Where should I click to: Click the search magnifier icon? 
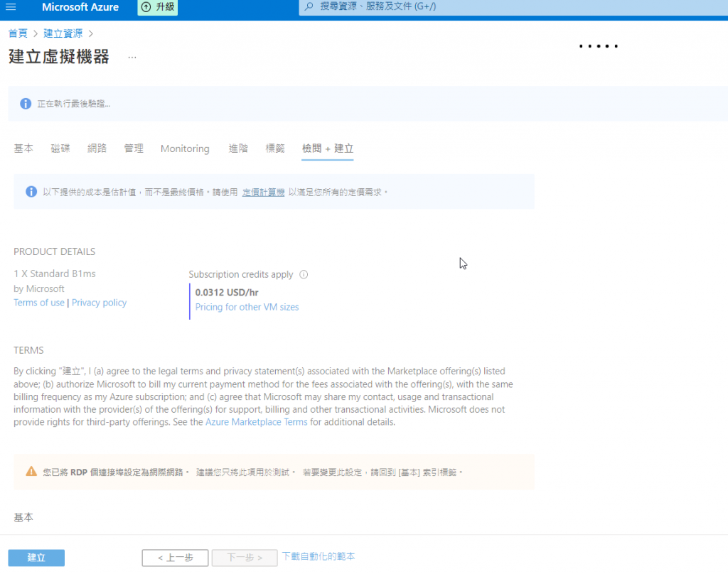click(309, 6)
